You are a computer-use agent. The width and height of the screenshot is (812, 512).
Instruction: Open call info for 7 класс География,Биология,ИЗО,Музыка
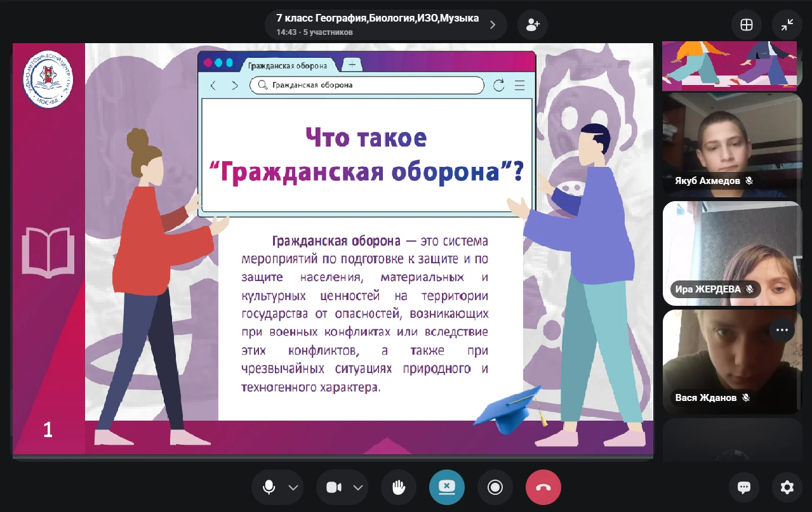click(386, 25)
